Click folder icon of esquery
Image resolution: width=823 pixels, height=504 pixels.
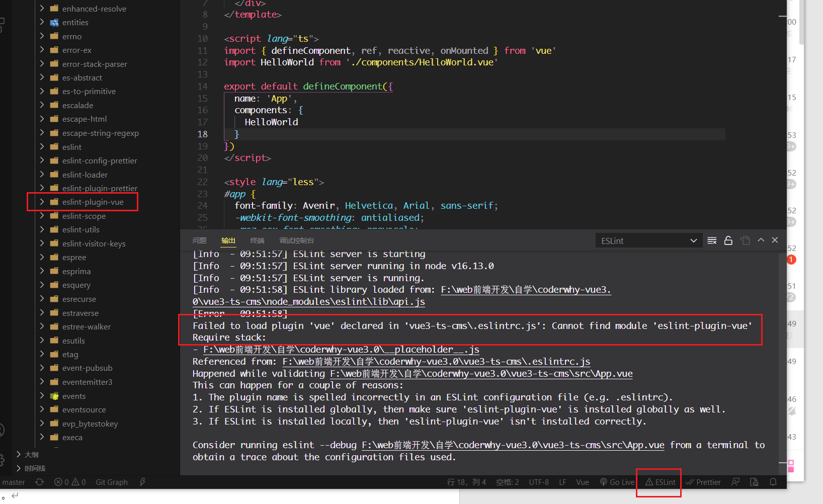54,284
